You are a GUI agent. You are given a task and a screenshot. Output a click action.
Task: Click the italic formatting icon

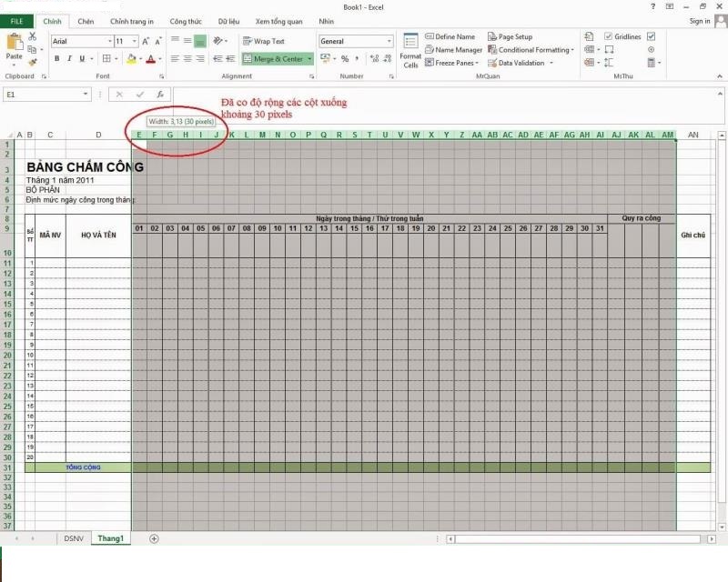[x=69, y=59]
